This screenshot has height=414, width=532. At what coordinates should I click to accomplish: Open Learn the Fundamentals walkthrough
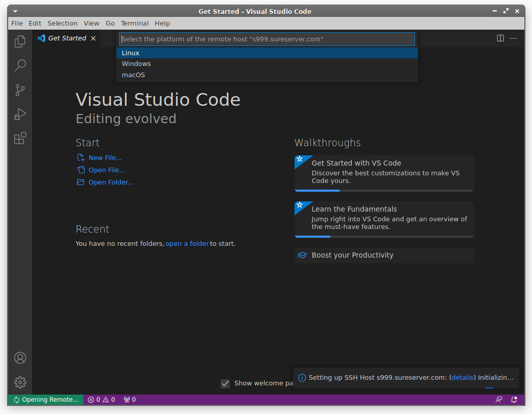click(384, 219)
